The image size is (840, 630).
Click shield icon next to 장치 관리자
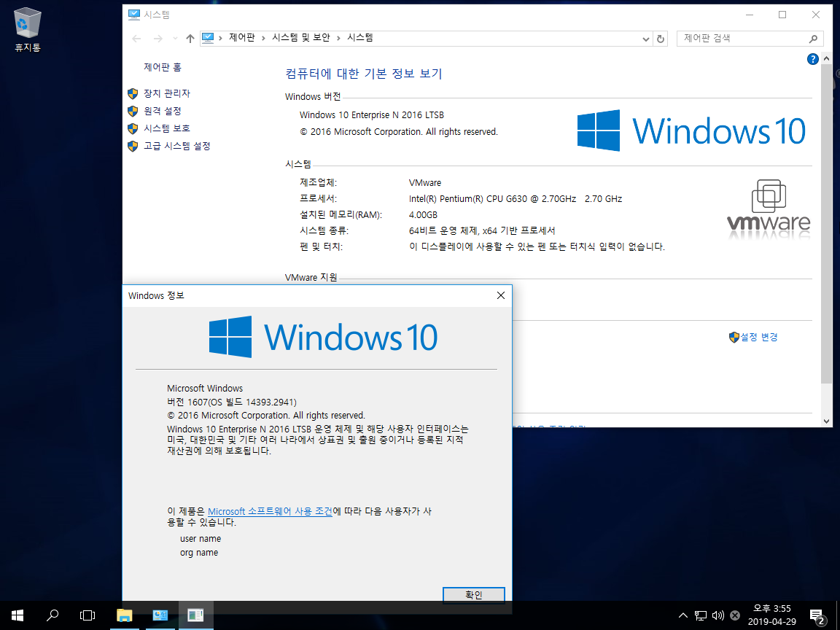click(x=133, y=94)
